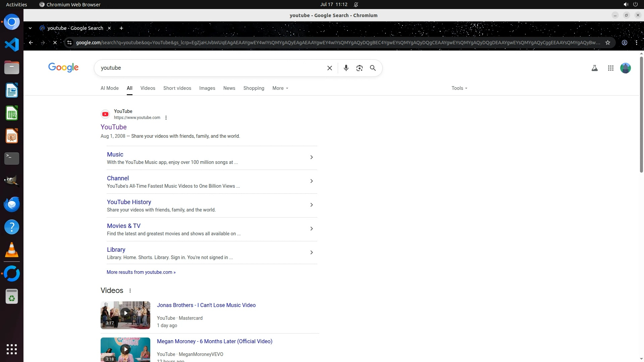Switch to the Images tab
Viewport: 644px width, 362px height.
coord(207,88)
